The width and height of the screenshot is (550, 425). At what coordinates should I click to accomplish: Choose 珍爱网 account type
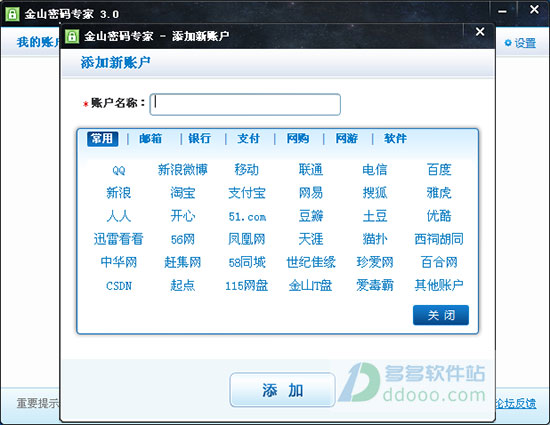pyautogui.click(x=375, y=262)
